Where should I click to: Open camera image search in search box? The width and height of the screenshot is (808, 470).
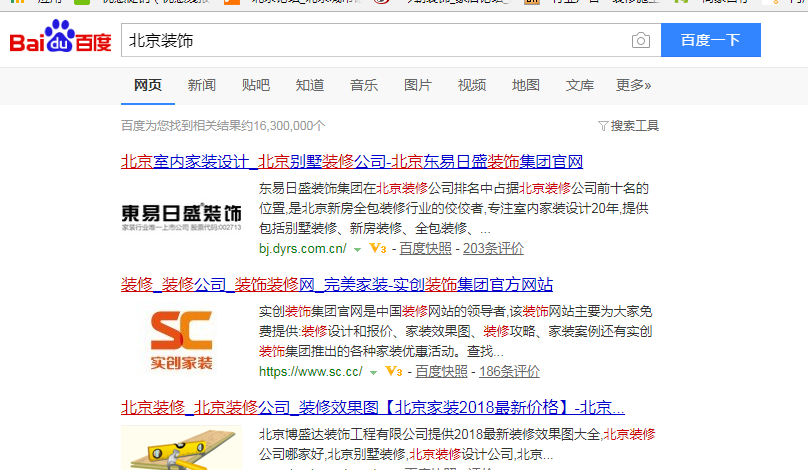pos(640,40)
